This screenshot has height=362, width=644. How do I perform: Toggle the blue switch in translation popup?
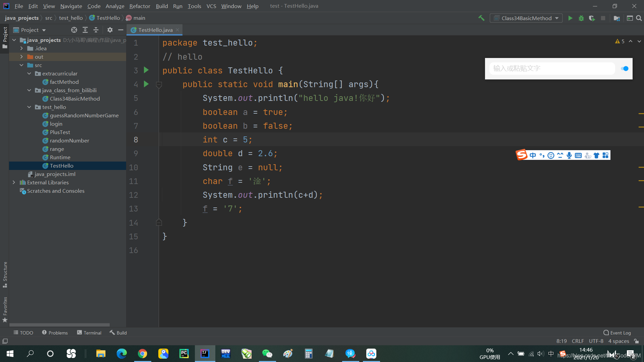[x=625, y=68]
